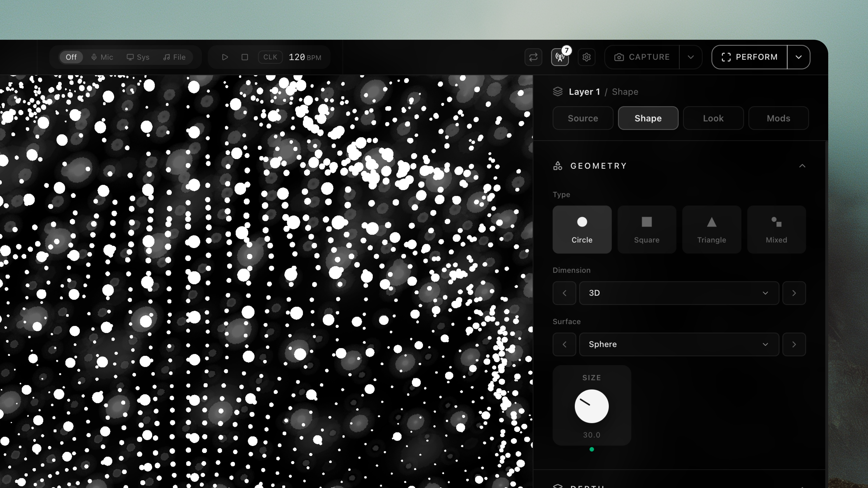Image resolution: width=868 pixels, height=488 pixels.
Task: Select previous Surface option arrow
Action: (564, 345)
